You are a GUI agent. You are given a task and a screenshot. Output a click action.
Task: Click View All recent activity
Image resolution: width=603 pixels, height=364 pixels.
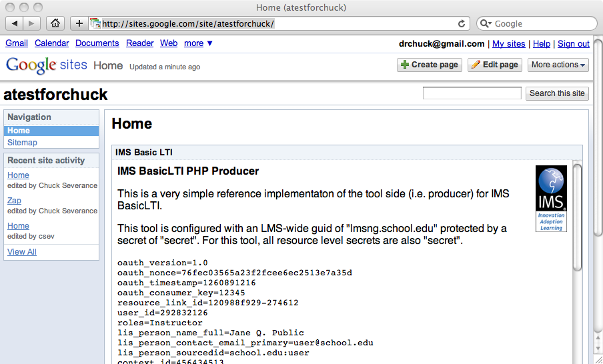(x=22, y=252)
